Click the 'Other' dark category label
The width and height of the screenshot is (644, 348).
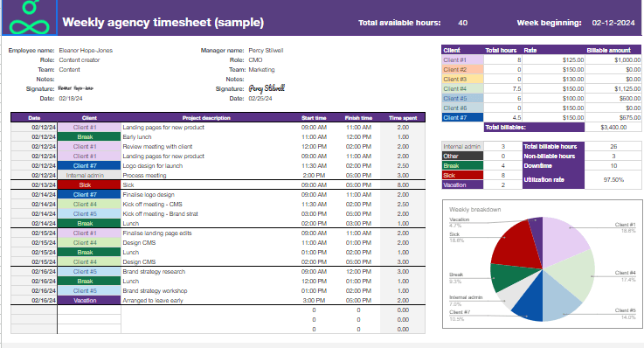[x=462, y=157]
